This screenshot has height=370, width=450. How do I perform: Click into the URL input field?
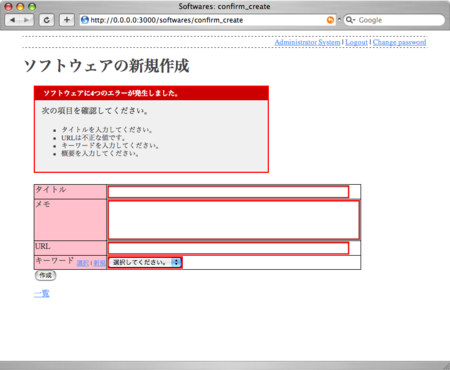point(228,248)
